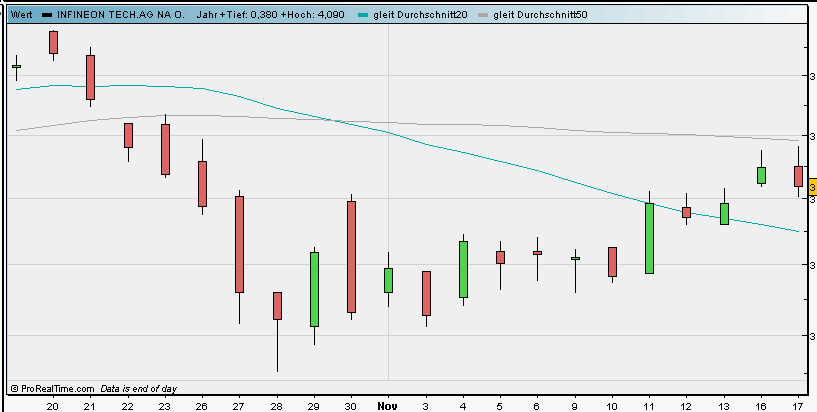Click the black INFINEON series legend swatch
817x412 pixels.
[x=47, y=15]
